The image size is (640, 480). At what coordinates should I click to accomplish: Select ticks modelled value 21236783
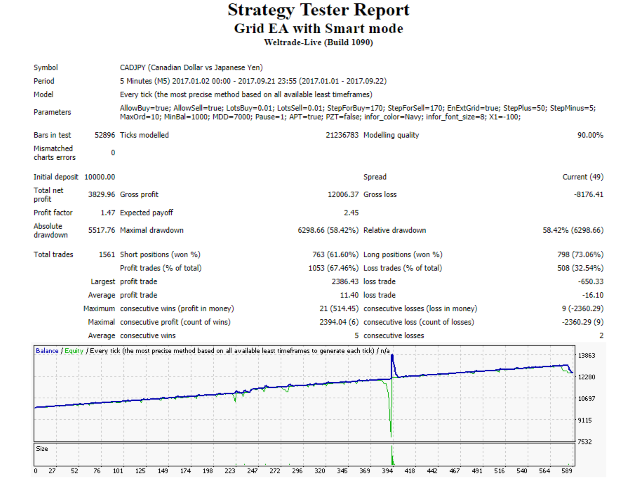pyautogui.click(x=342, y=135)
